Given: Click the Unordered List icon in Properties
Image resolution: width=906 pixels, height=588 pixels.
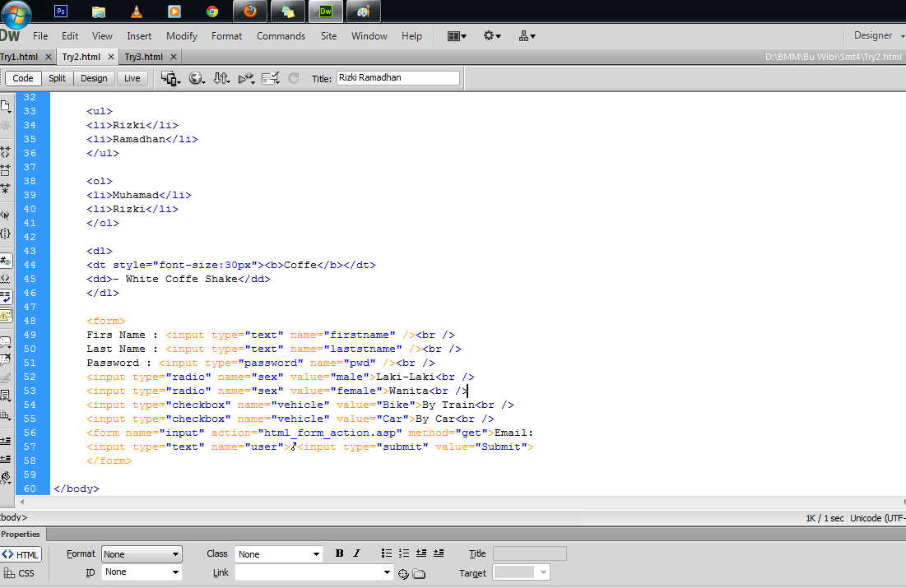Looking at the screenshot, I should (387, 553).
